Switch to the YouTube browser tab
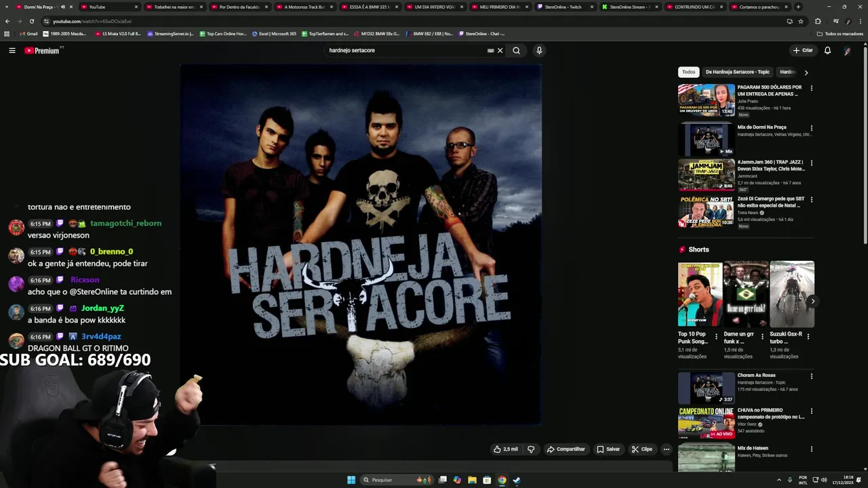Image resolution: width=868 pixels, height=488 pixels. pyautogui.click(x=108, y=7)
